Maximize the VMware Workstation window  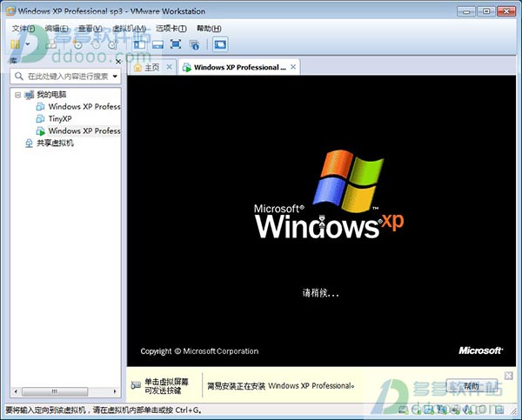tap(486, 11)
